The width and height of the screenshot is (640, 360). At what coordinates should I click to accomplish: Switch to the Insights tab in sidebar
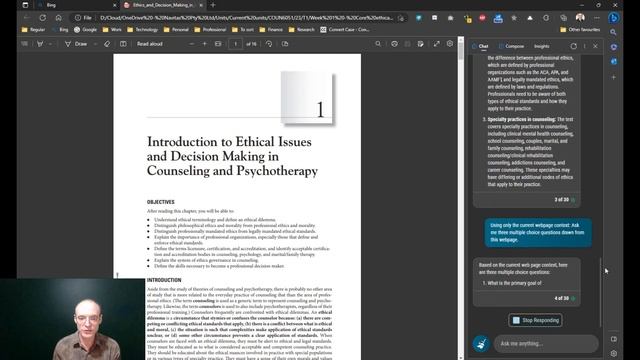[542, 46]
